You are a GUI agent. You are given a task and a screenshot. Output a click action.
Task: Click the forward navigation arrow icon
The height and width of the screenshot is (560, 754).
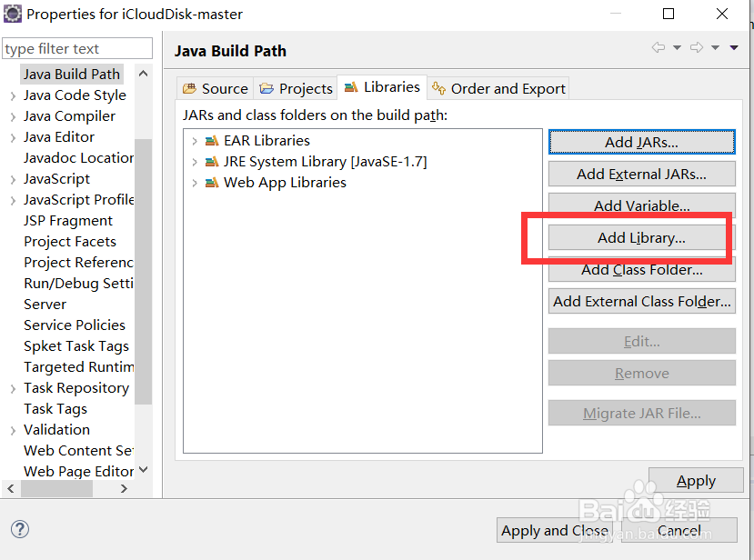pyautogui.click(x=697, y=48)
